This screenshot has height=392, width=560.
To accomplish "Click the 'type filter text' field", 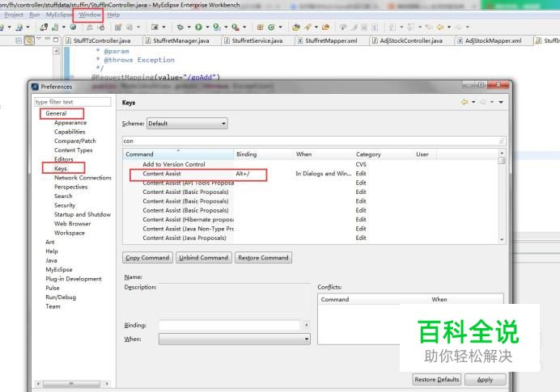I will (73, 102).
